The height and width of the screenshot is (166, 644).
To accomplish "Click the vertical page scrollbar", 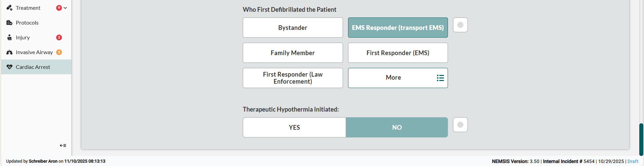I will click(x=641, y=139).
